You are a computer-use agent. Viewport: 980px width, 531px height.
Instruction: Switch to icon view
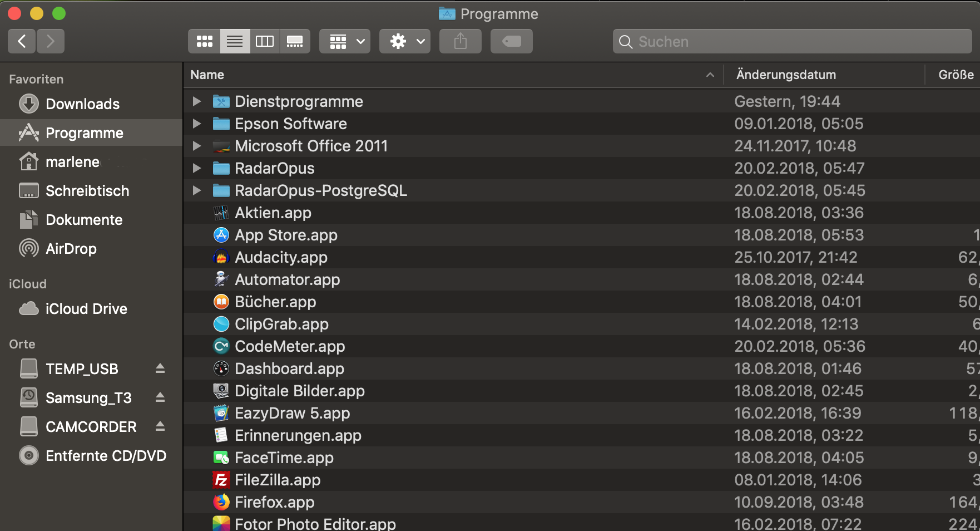point(205,41)
